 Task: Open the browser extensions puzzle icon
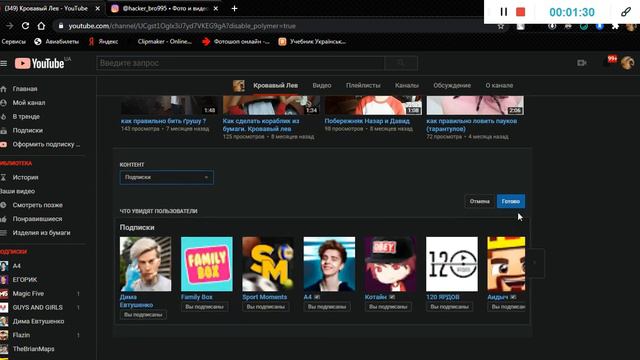pyautogui.click(x=615, y=27)
